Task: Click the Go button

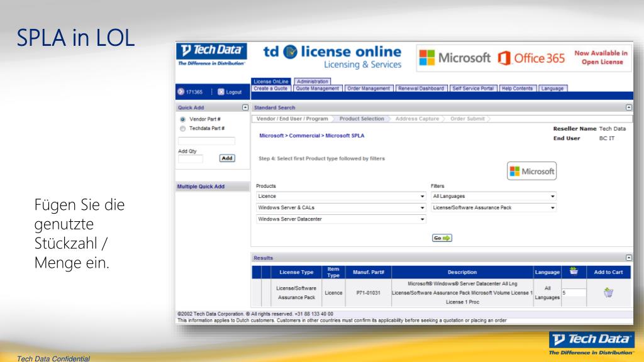Action: pyautogui.click(x=442, y=238)
